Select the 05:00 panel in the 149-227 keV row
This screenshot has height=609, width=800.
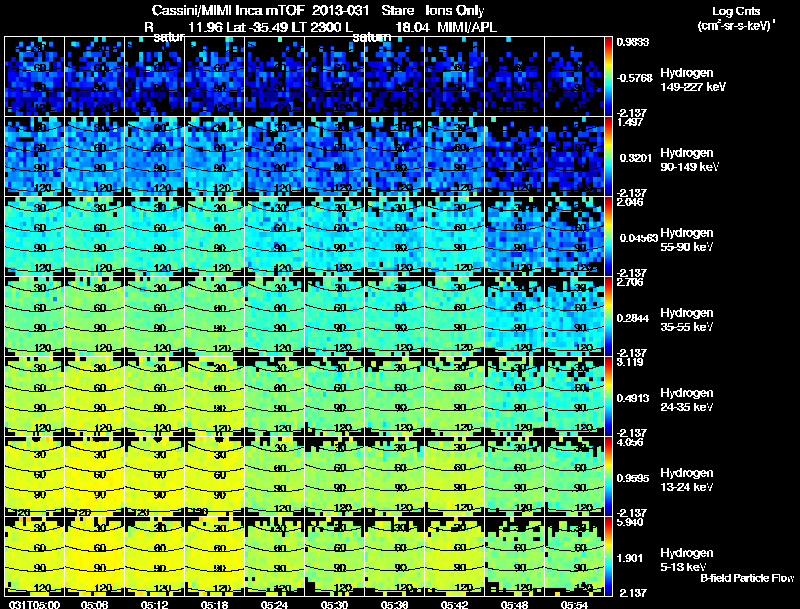pyautogui.click(x=35, y=77)
